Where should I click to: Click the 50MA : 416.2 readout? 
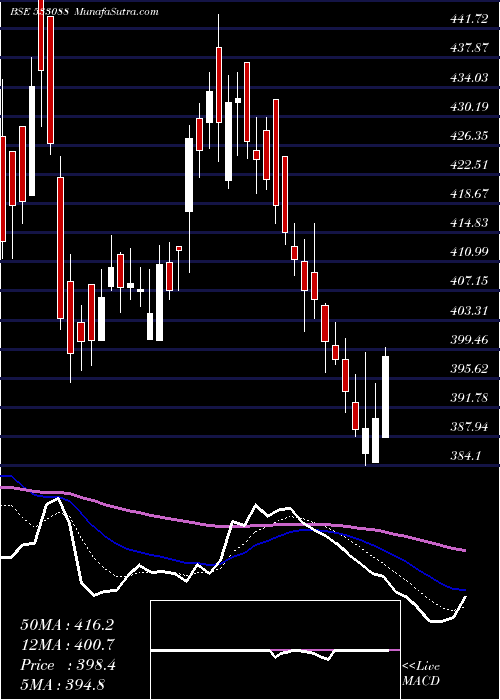click(x=67, y=625)
